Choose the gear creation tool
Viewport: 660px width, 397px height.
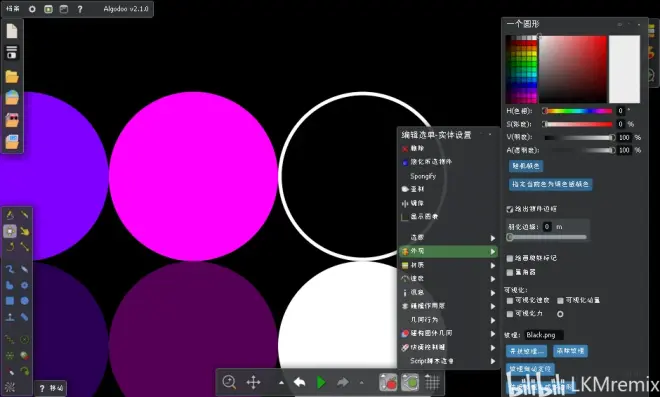[24, 285]
